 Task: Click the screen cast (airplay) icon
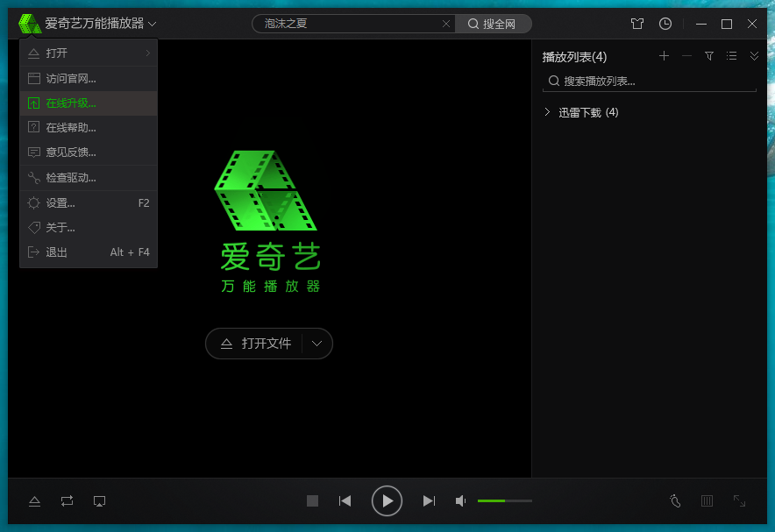[x=99, y=501]
